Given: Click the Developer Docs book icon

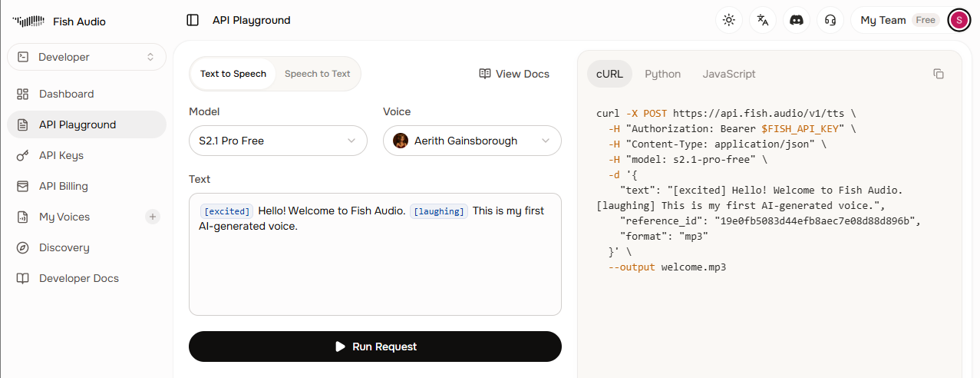Looking at the screenshot, I should pos(23,278).
